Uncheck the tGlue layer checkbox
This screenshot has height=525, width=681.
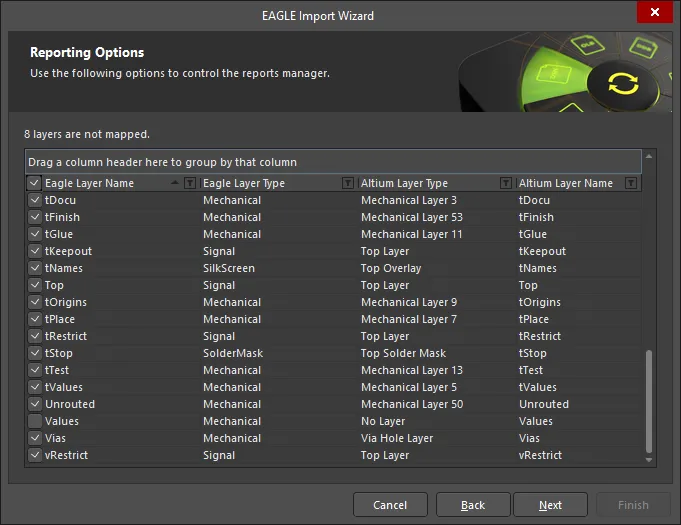point(35,234)
